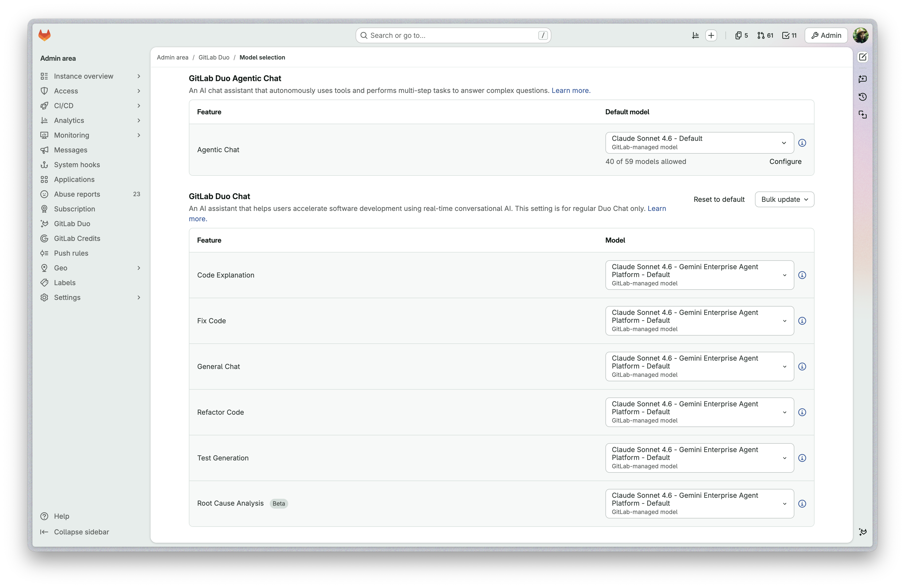This screenshot has width=905, height=588.
Task: Open Help at sidebar bottom
Action: 91,516
